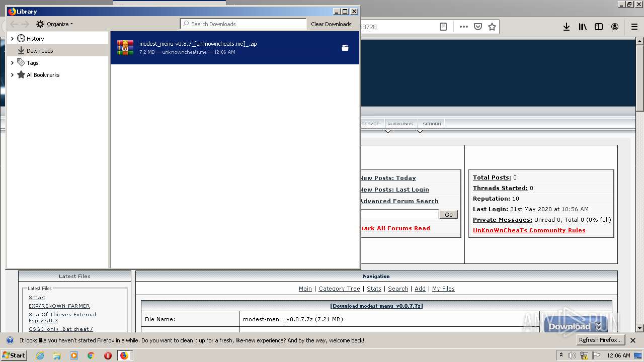
Task: Go back in Library window
Action: coord(14,24)
